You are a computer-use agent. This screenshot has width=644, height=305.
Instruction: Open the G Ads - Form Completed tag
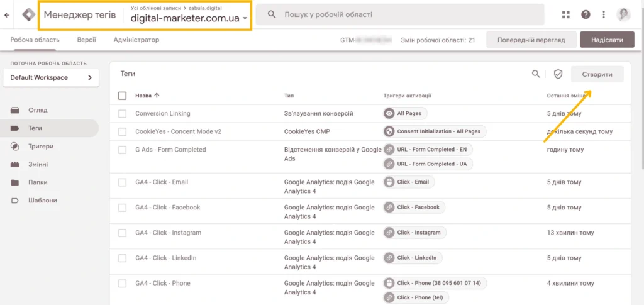click(170, 150)
